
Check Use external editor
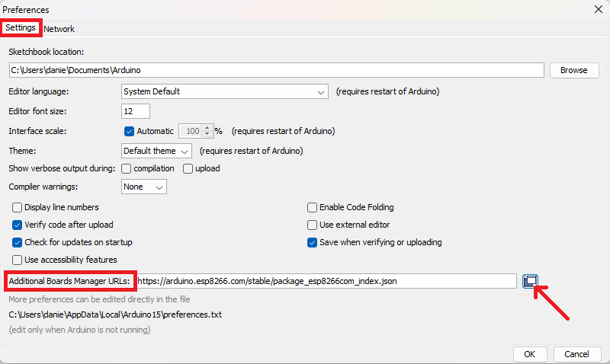(x=312, y=225)
